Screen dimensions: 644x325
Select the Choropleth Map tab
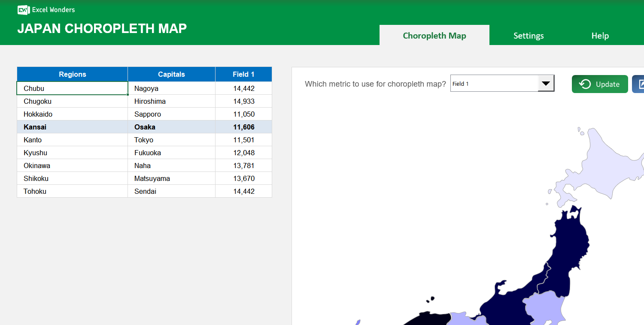434,36
